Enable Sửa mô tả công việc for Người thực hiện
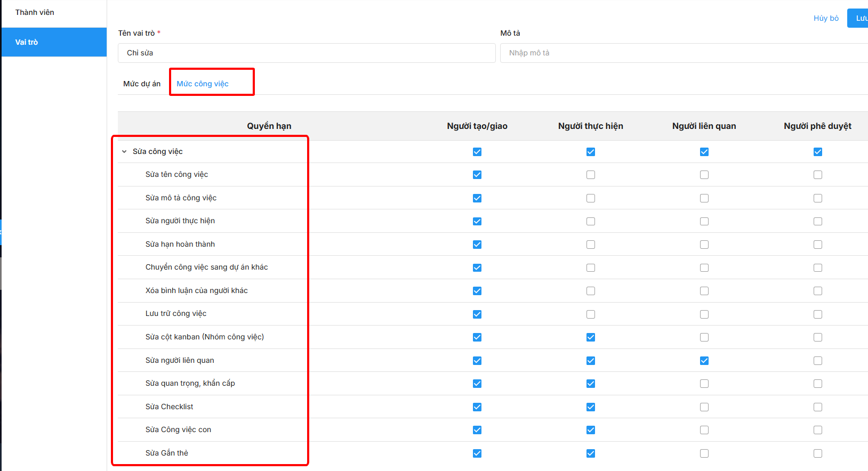This screenshot has height=471, width=868. [591, 198]
